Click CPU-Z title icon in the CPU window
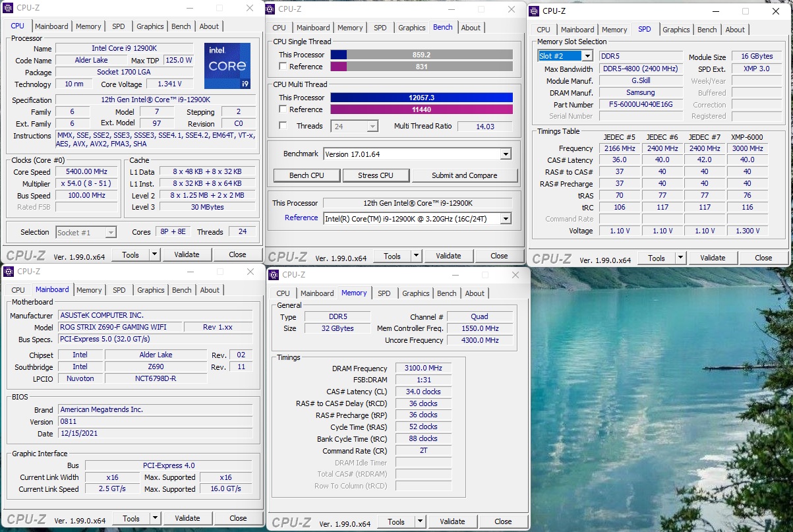This screenshot has width=793, height=532. (9, 8)
